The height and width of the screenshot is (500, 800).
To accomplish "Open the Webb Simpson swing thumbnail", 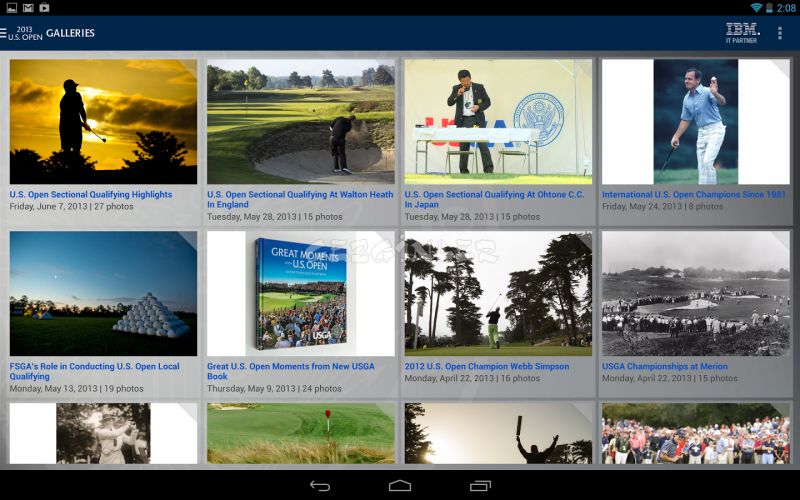I will tap(498, 293).
